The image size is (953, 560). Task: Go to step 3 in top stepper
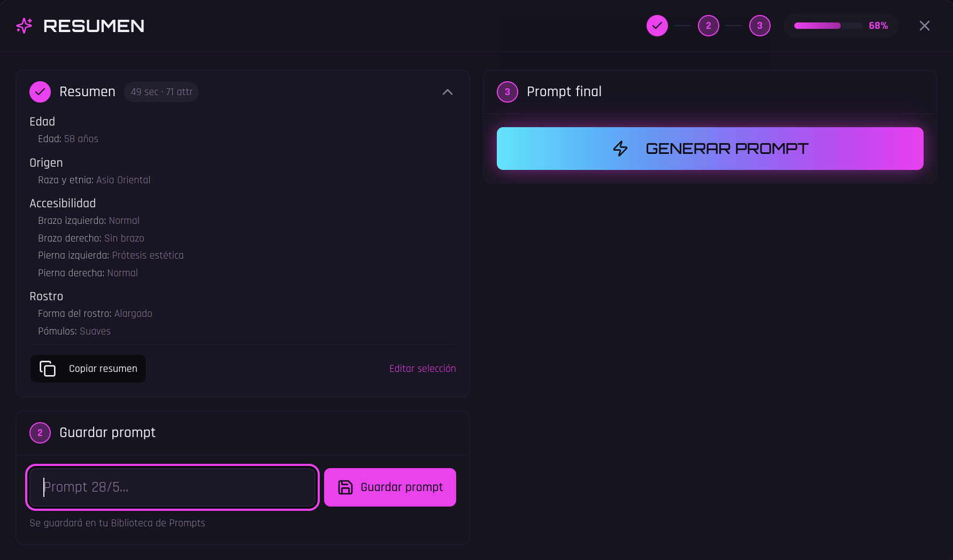coord(760,26)
